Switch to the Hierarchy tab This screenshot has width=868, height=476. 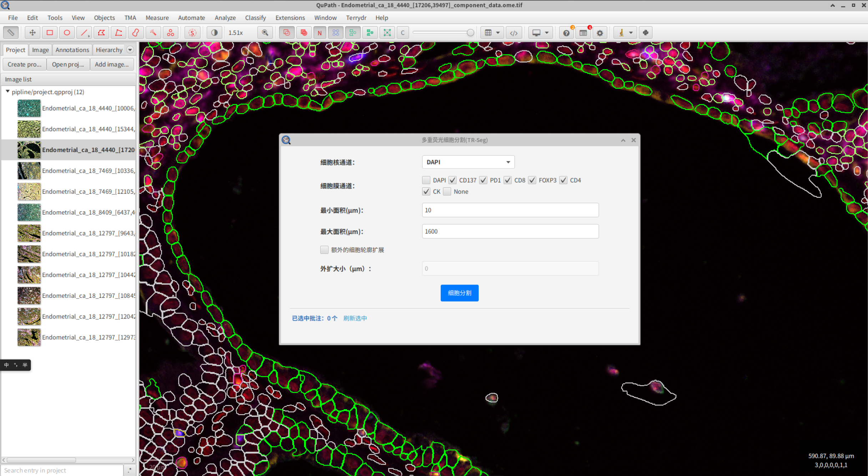tap(109, 50)
